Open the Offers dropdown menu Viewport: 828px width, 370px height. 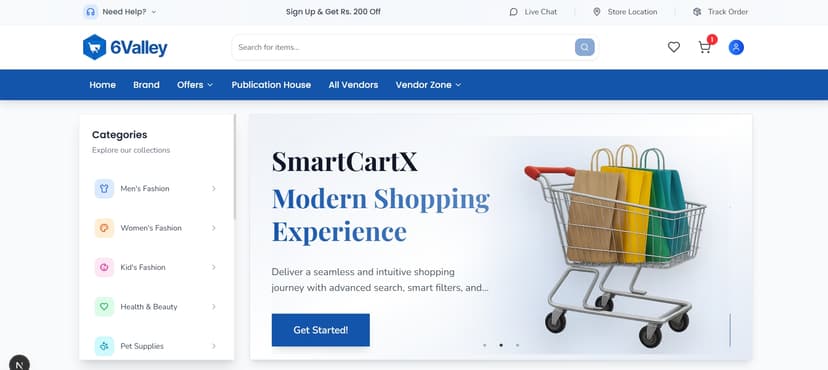[x=195, y=84]
